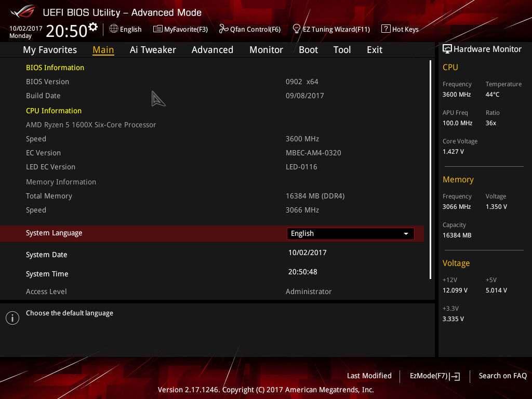Viewport: 532px width, 399px height.
Task: Click the Memory Information label
Action: pos(61,182)
